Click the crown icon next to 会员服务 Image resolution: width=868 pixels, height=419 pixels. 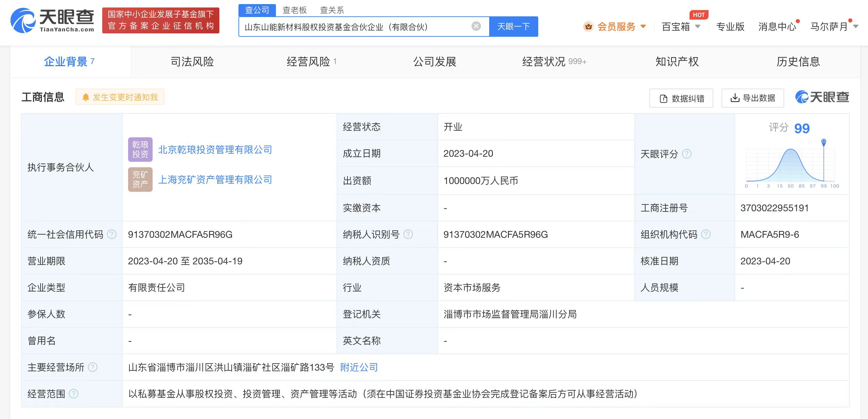588,26
